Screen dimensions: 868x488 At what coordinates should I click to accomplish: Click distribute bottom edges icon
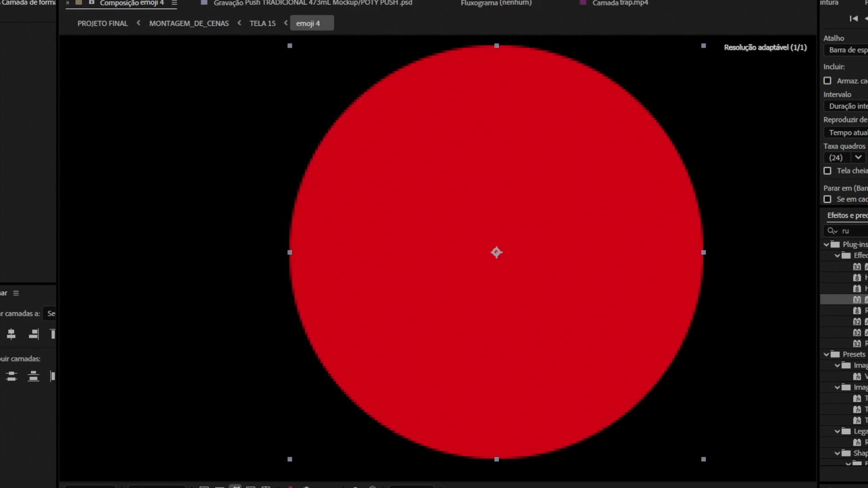[33, 376]
